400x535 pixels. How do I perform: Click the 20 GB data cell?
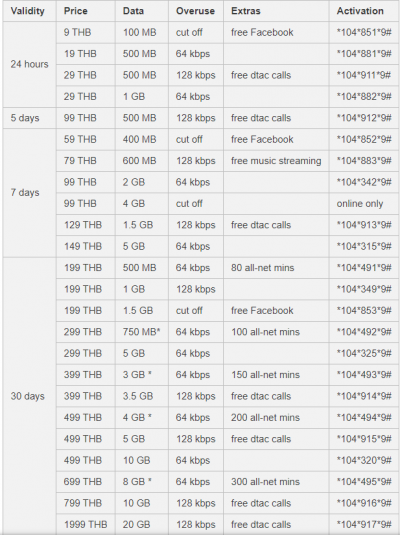[136, 524]
